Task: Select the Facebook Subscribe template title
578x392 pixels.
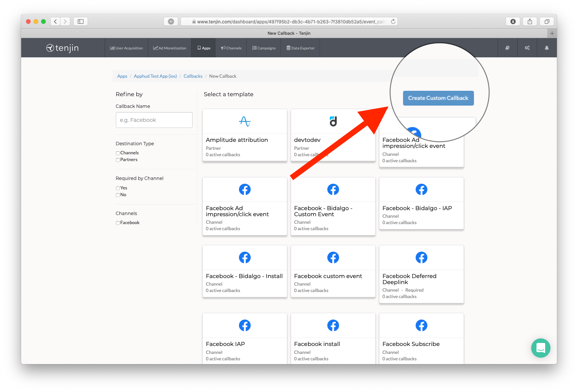Action: click(x=411, y=344)
